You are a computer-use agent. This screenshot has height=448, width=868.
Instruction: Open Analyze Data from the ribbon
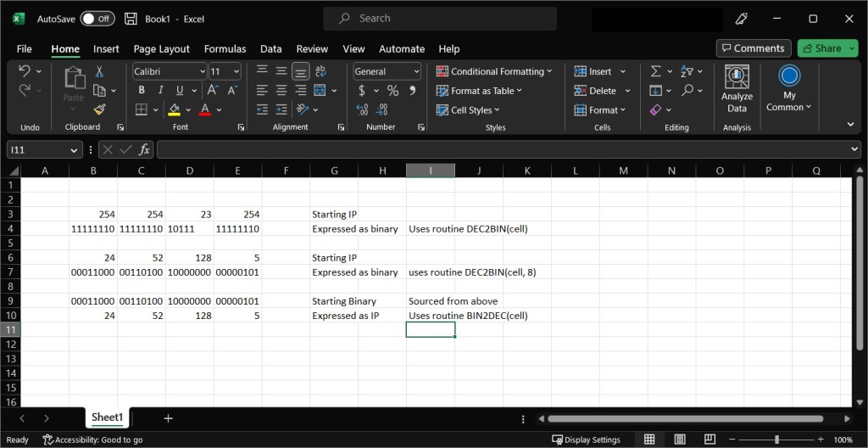point(737,89)
